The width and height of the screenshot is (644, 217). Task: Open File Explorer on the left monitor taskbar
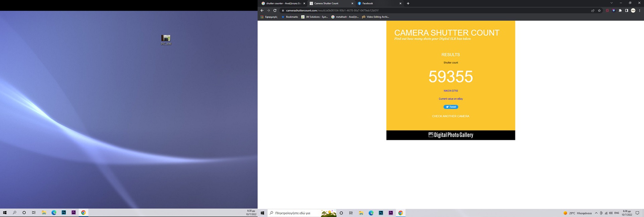point(44,213)
